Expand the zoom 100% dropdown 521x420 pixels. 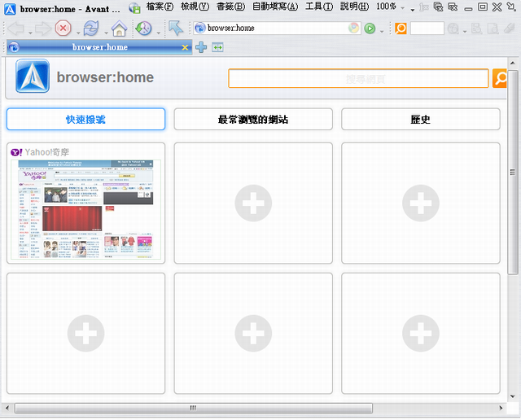click(x=403, y=7)
